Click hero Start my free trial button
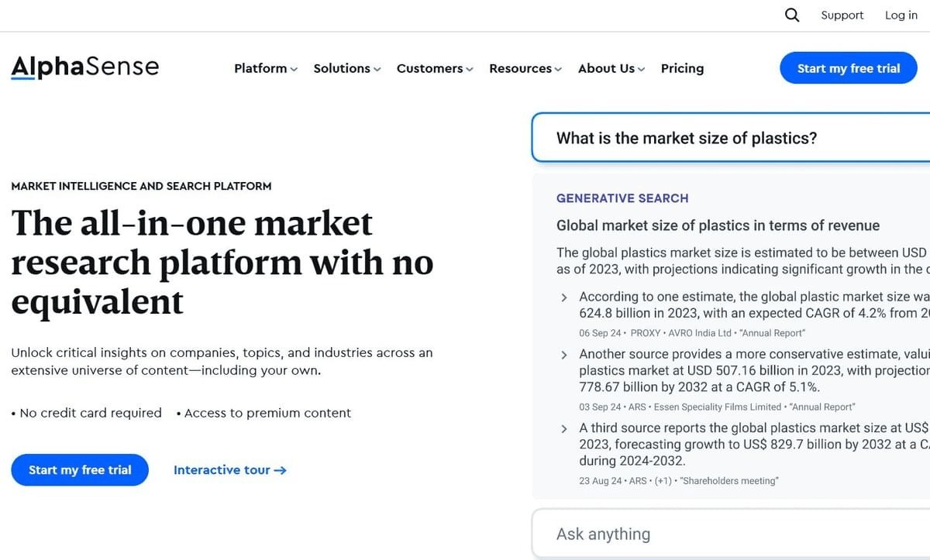 [80, 470]
